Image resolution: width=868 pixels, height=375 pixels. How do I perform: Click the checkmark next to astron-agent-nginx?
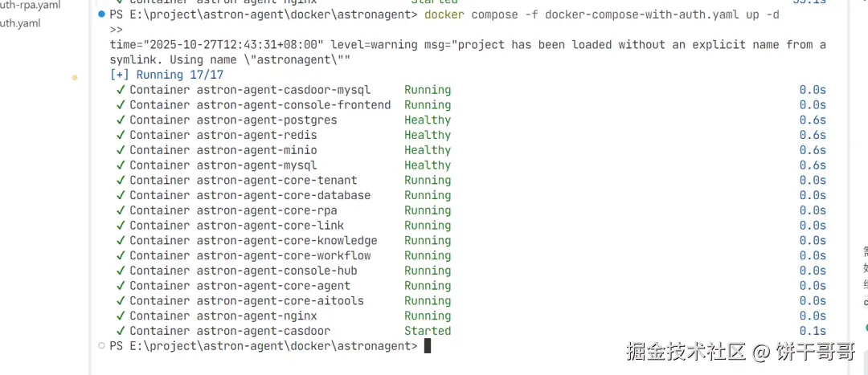click(121, 316)
